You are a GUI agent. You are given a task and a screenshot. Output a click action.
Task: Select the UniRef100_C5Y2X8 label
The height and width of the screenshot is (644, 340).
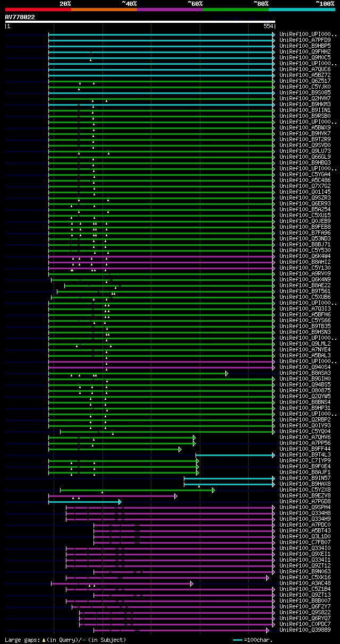[305, 490]
